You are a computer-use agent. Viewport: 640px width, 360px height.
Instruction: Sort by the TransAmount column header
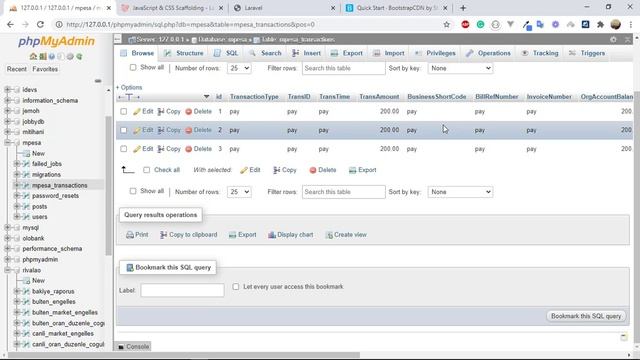[x=379, y=97]
